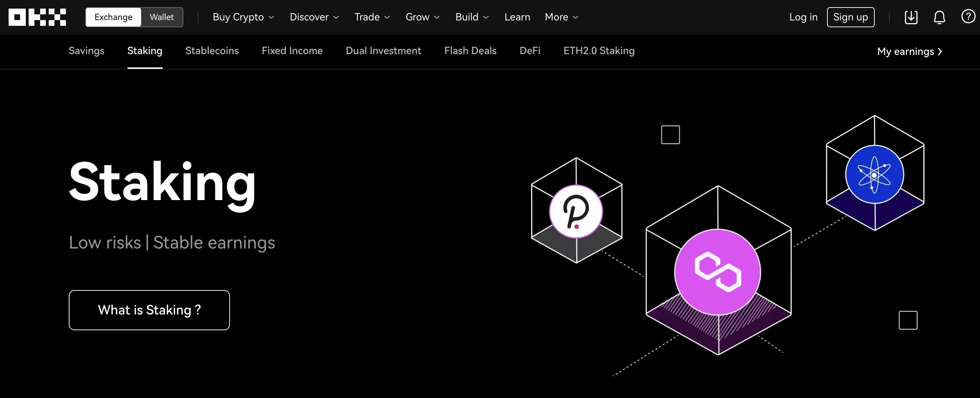The height and width of the screenshot is (398, 980).
Task: Expand the Trade dropdown
Action: pos(372,17)
